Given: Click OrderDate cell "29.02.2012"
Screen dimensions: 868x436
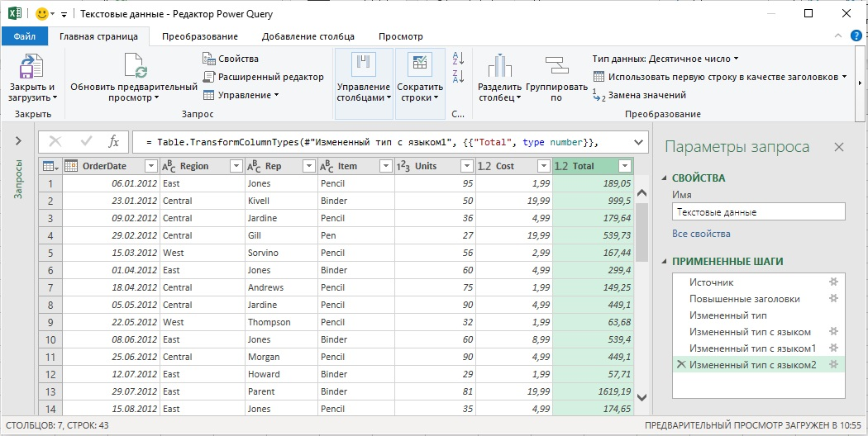Looking at the screenshot, I should 111,235.
